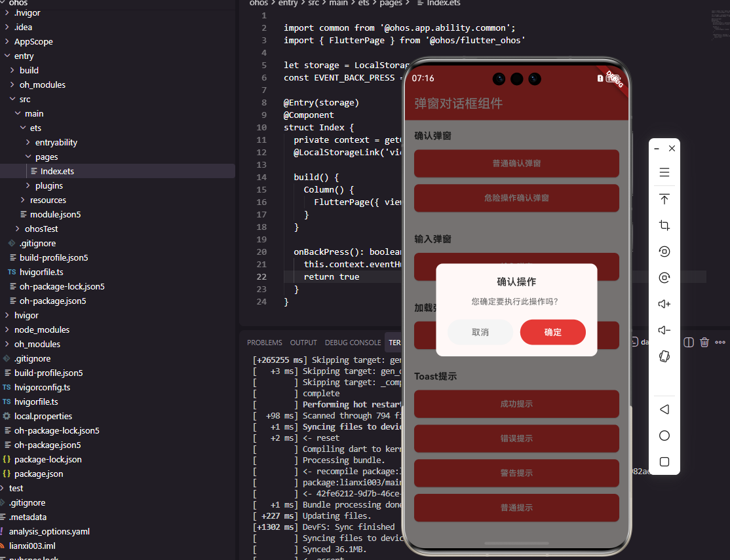730x560 pixels.
Task: Click the emulator home circle button
Action: point(664,436)
